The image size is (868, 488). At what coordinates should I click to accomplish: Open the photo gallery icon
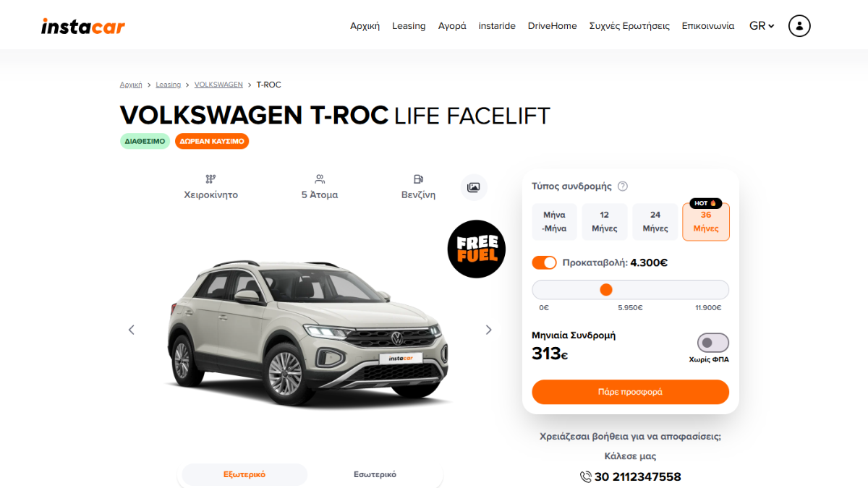click(x=474, y=187)
